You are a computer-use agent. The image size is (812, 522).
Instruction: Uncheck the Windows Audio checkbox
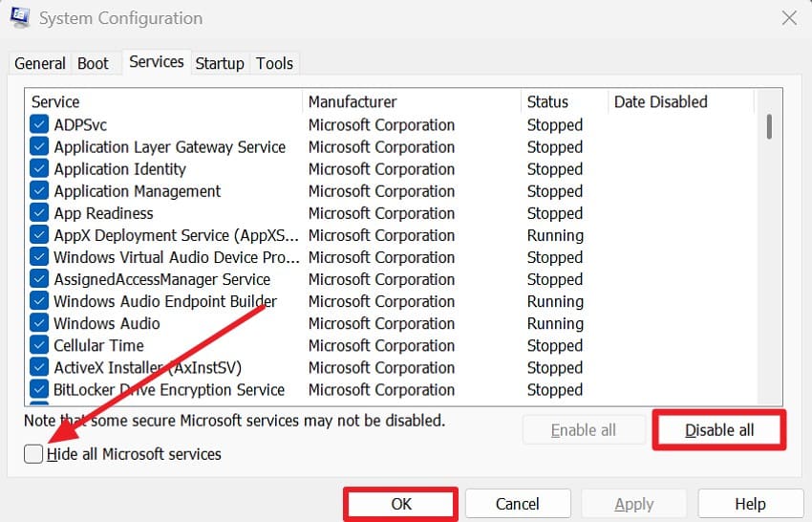[x=39, y=323]
